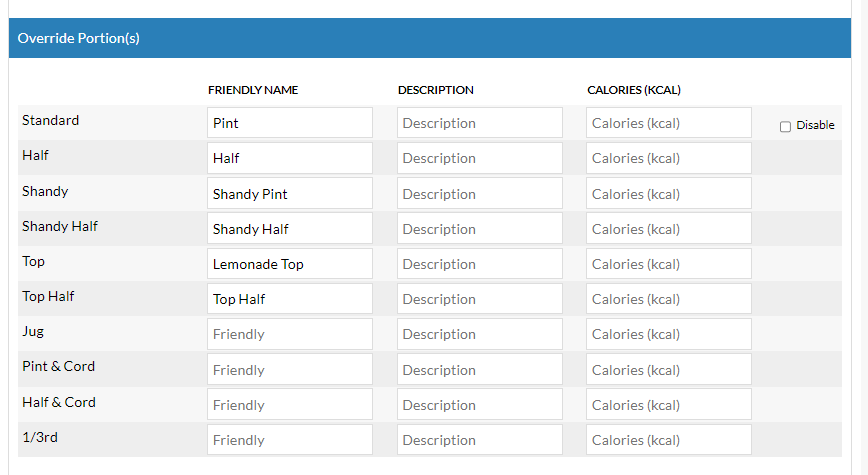Click the Jug friendly name field
This screenshot has width=868, height=475.
click(289, 334)
